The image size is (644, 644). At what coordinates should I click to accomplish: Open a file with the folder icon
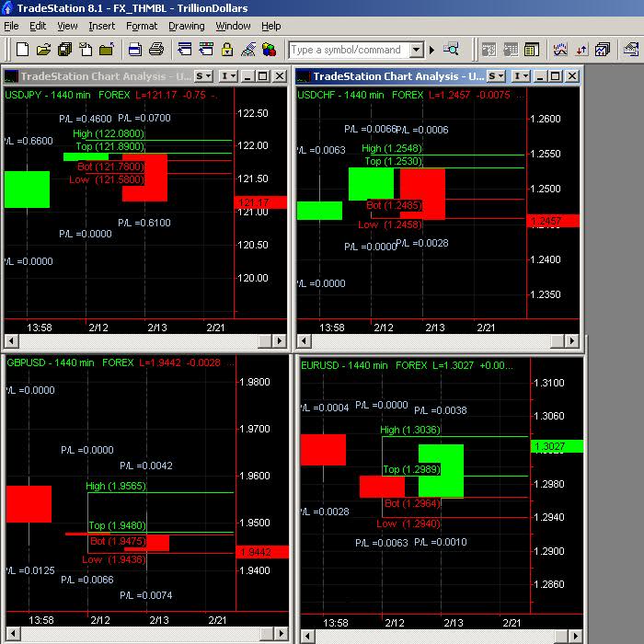point(43,50)
